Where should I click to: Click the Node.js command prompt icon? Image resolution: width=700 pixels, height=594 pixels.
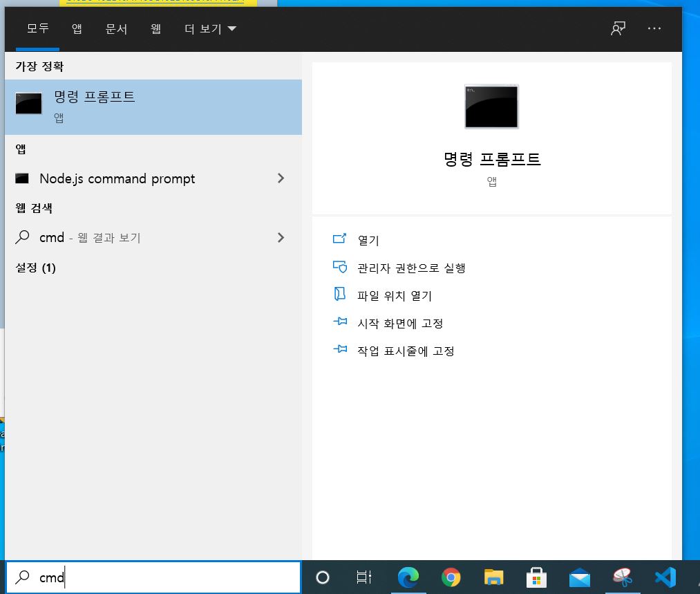click(22, 178)
